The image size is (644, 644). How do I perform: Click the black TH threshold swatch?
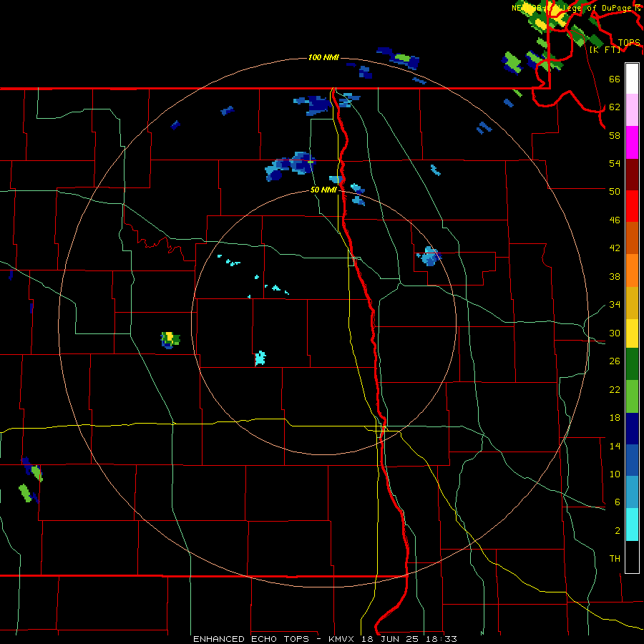pos(632,557)
